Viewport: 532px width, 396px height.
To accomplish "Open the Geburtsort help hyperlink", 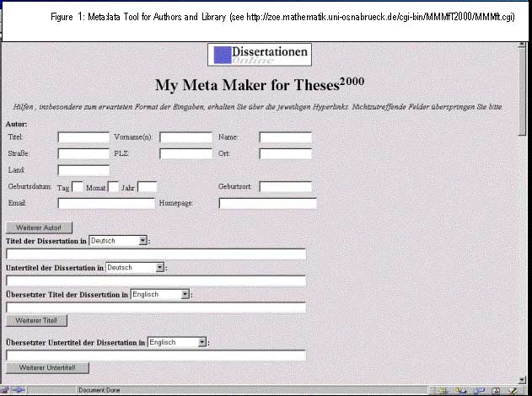I will pos(234,186).
